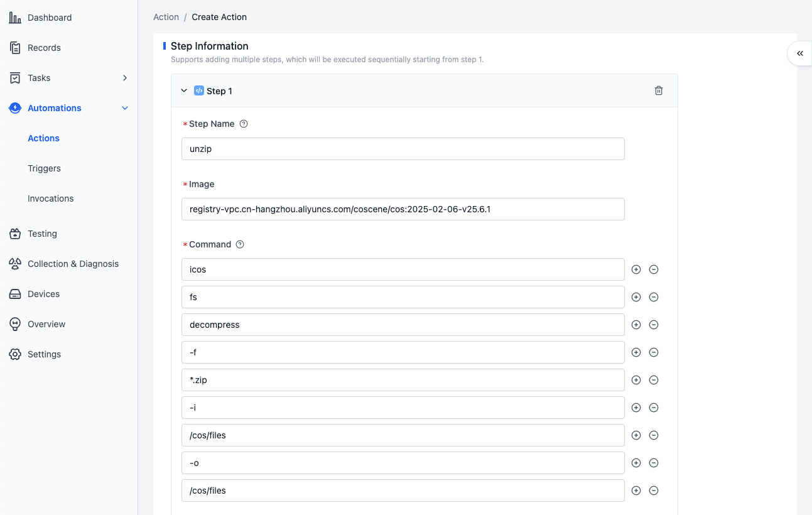The image size is (812, 515).
Task: Click the Command help question icon
Action: pos(240,244)
